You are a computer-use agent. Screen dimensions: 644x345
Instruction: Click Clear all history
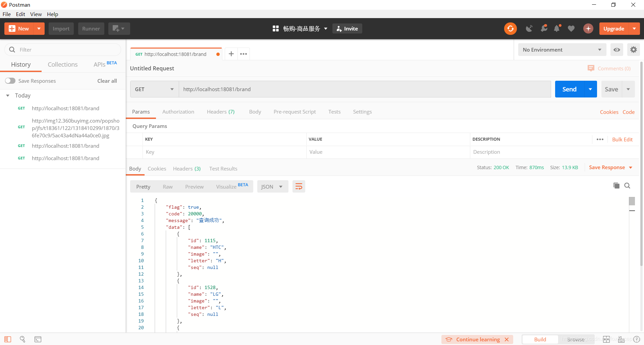click(107, 81)
